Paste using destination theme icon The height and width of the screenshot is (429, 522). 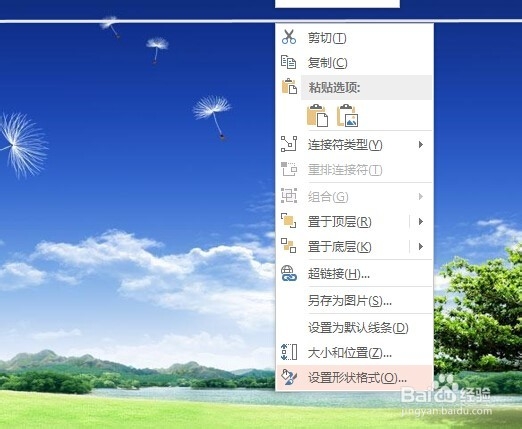coord(317,116)
